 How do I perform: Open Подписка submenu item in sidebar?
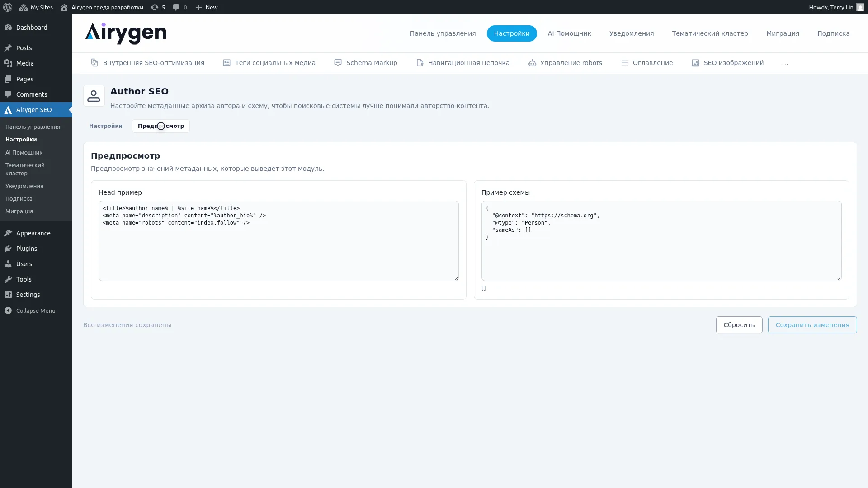[x=19, y=199]
